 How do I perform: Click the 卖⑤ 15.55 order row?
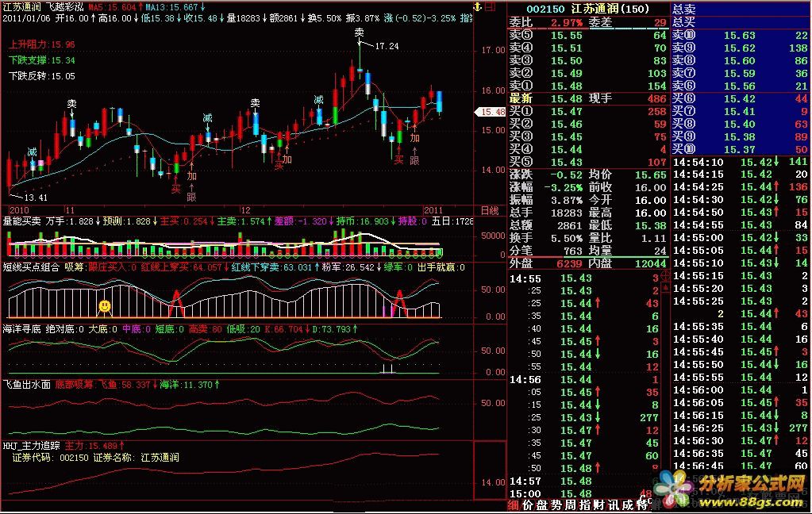tap(588, 36)
